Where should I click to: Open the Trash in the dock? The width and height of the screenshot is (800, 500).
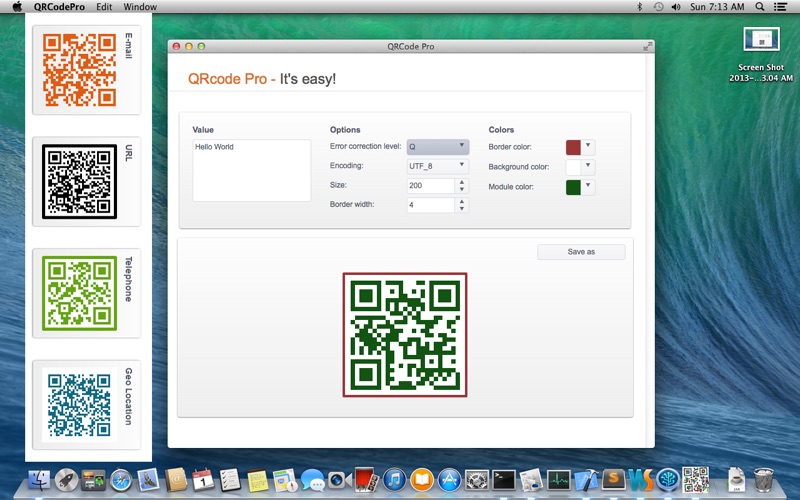[x=763, y=480]
